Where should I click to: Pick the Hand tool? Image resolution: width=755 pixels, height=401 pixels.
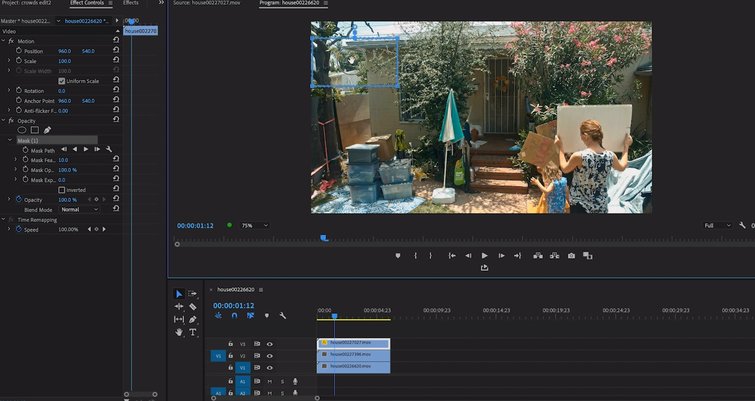coord(179,332)
